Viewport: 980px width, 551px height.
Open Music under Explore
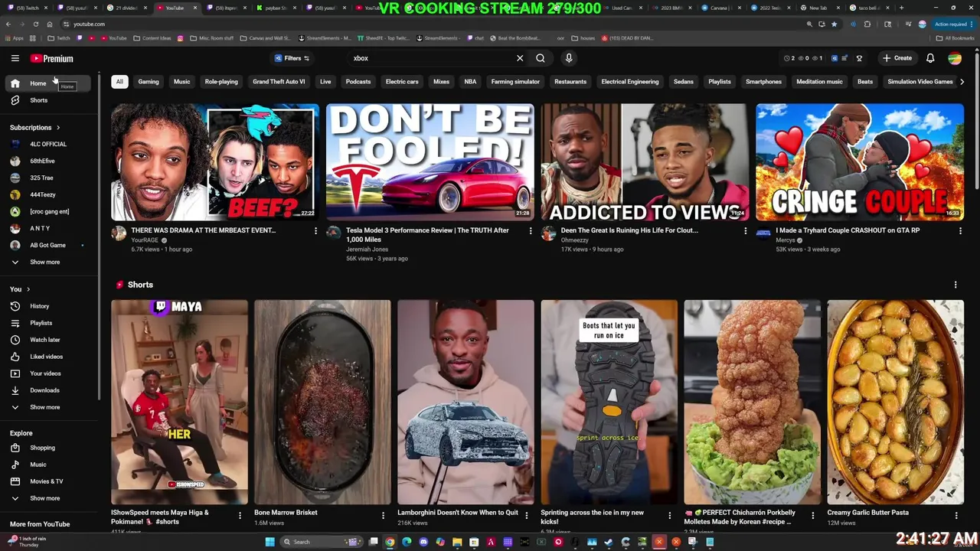pos(47,465)
